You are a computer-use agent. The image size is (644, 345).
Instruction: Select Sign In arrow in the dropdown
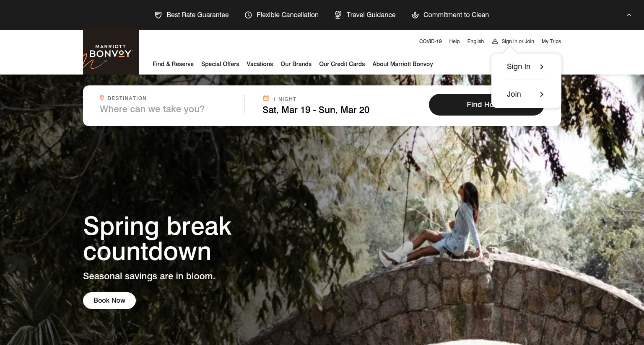[542, 67]
